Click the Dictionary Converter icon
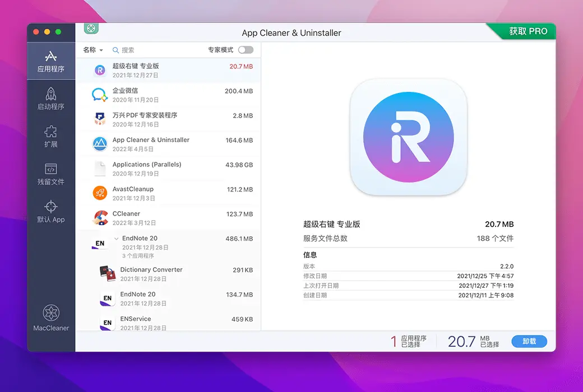The image size is (583, 392). [x=108, y=273]
